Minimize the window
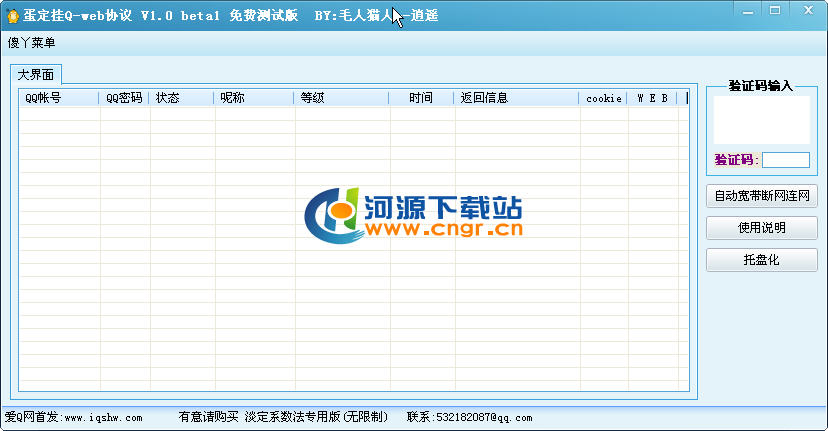828x431 pixels. [x=748, y=11]
